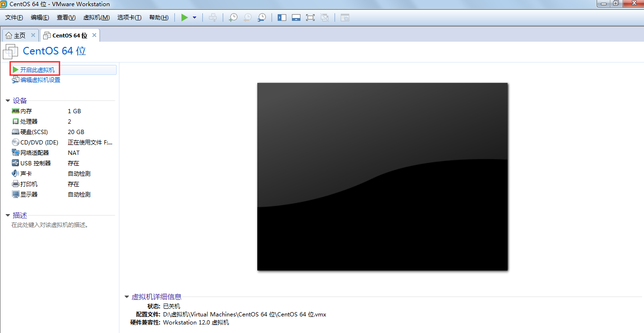Toggle the library sidebar view icon
The height and width of the screenshot is (333, 644).
coord(282,18)
